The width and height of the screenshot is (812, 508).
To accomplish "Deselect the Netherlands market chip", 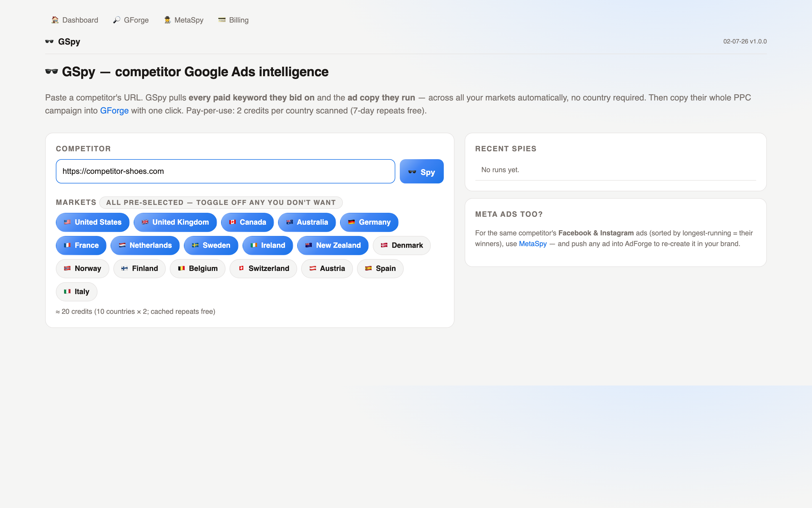I will (x=145, y=245).
